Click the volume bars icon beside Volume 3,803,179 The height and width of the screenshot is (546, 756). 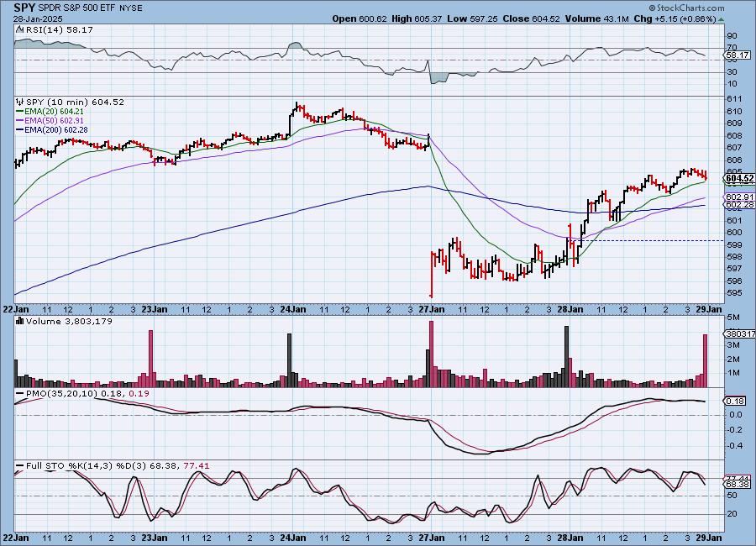[x=20, y=321]
